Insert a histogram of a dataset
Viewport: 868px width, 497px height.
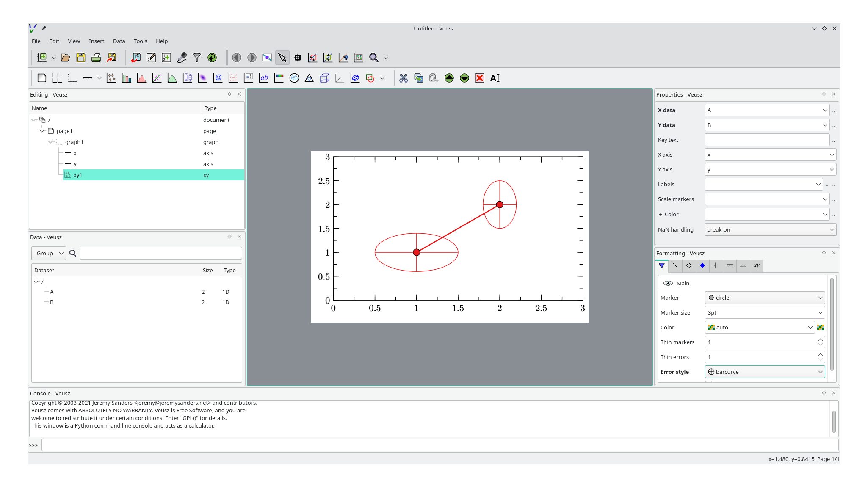click(142, 78)
